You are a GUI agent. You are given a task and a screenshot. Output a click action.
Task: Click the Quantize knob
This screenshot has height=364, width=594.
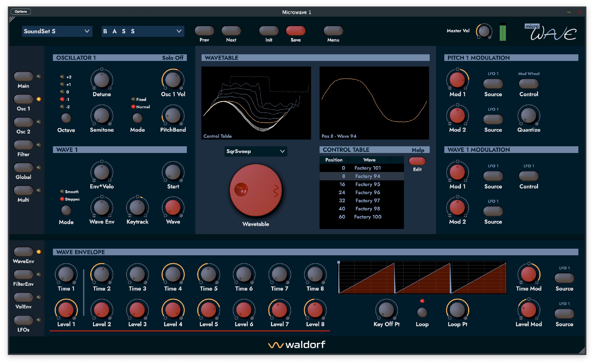(529, 116)
